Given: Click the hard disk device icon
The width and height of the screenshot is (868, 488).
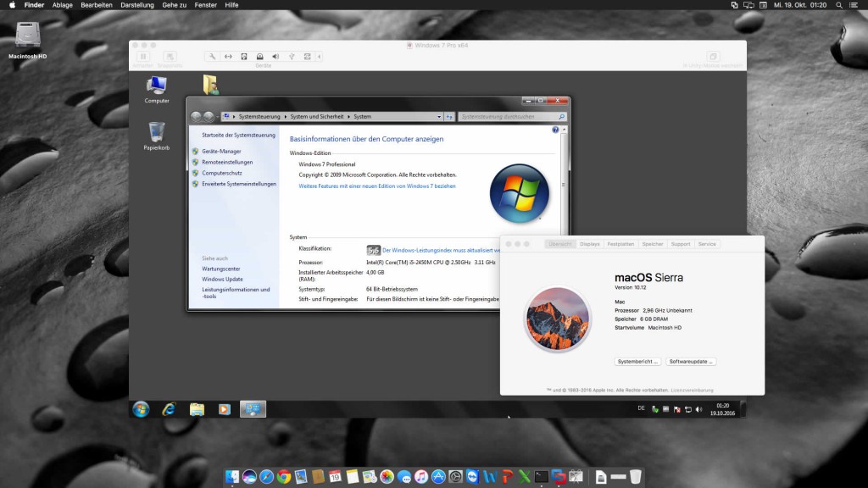Looking at the screenshot, I should tap(244, 57).
